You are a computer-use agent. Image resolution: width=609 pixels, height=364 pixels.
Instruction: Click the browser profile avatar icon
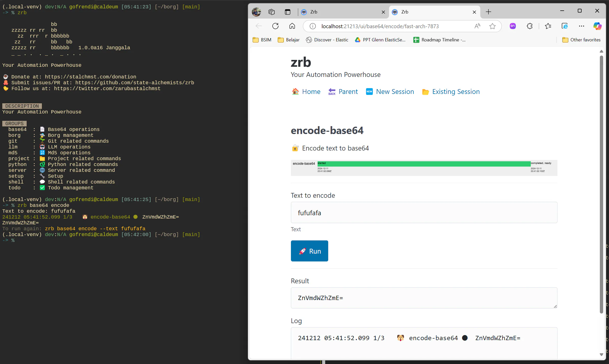point(256,12)
